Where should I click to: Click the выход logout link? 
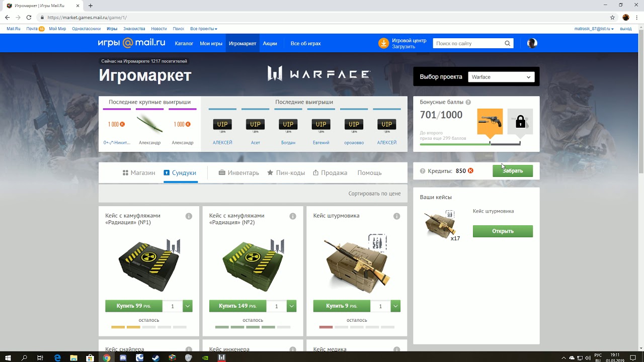pos(626,29)
